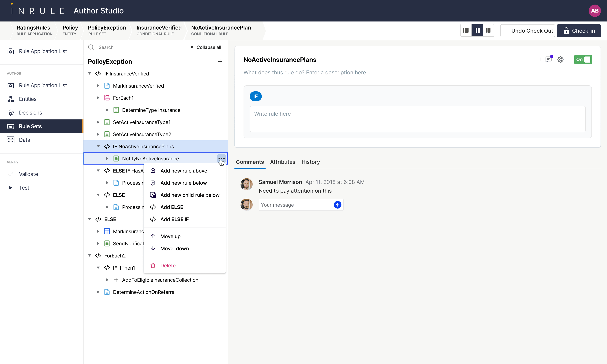Expand the DetermineActionOnReferral node
Image resolution: width=607 pixels, height=364 pixels.
click(98, 292)
